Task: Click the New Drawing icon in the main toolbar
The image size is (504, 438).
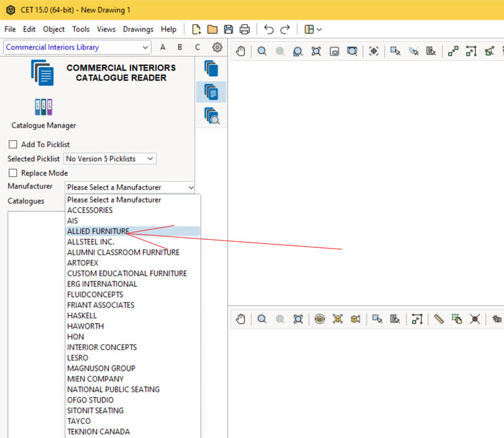Action: pos(196,30)
